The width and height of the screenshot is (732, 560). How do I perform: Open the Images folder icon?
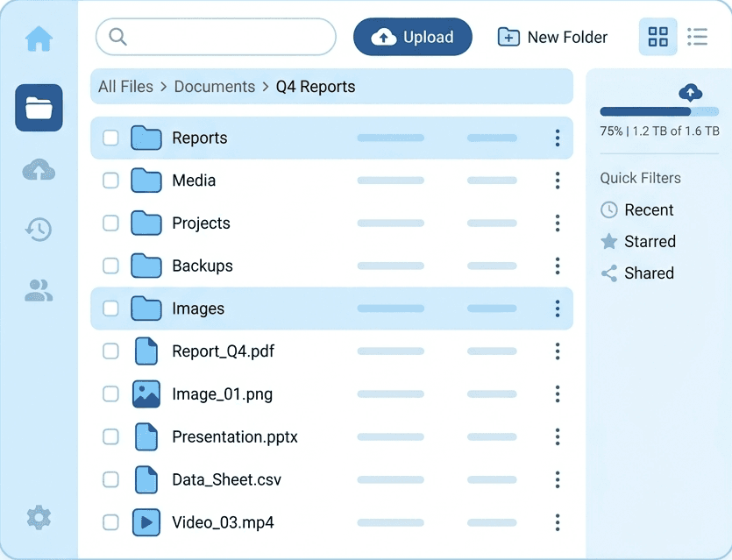coord(146,308)
